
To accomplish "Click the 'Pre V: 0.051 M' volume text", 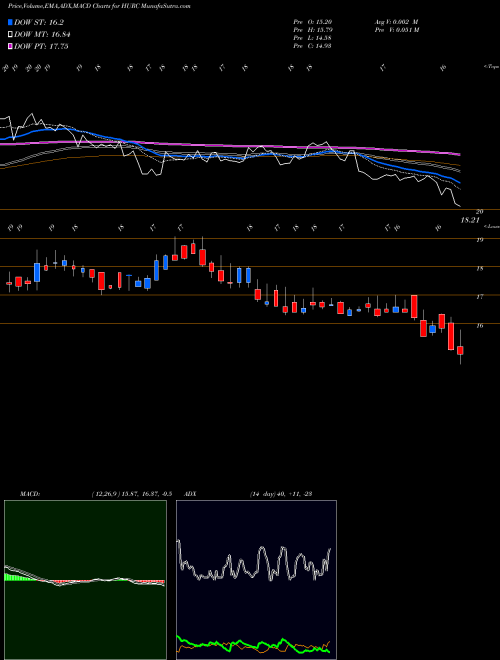I will point(396,30).
